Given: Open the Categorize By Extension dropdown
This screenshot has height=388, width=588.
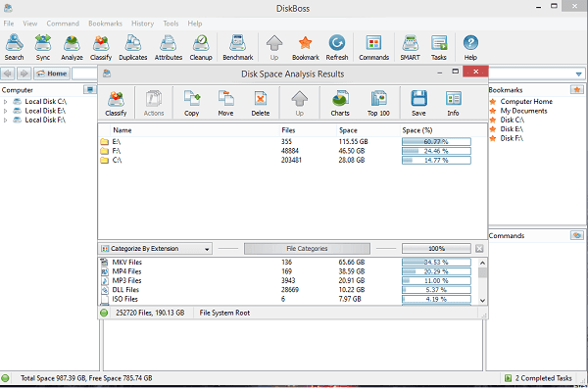Looking at the screenshot, I should pyautogui.click(x=155, y=249).
